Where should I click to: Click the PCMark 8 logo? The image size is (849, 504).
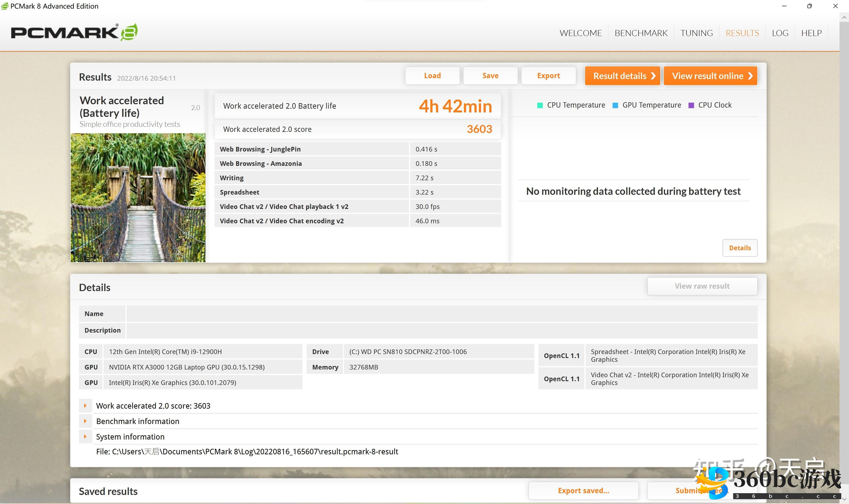[74, 33]
